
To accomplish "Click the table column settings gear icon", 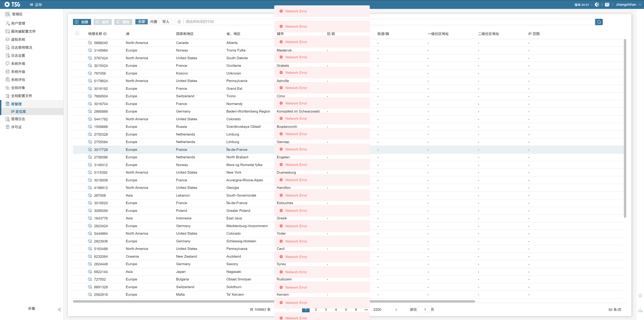I will coord(77,34).
